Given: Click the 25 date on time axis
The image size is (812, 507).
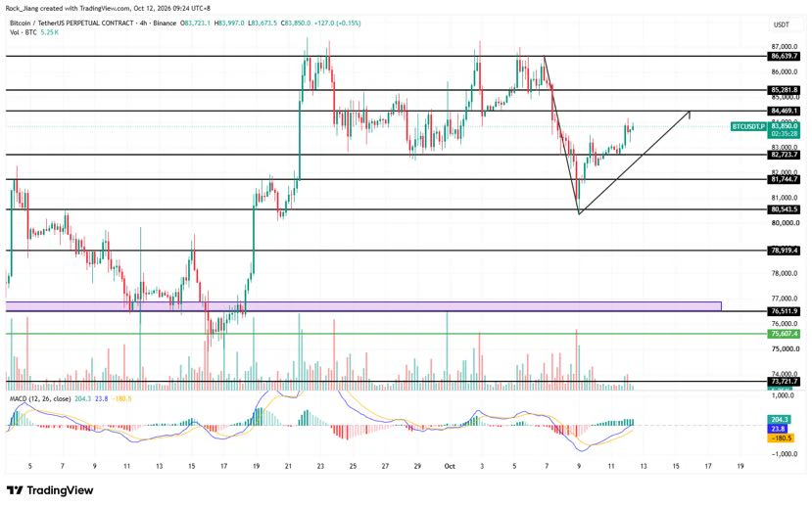Looking at the screenshot, I should point(353,466).
